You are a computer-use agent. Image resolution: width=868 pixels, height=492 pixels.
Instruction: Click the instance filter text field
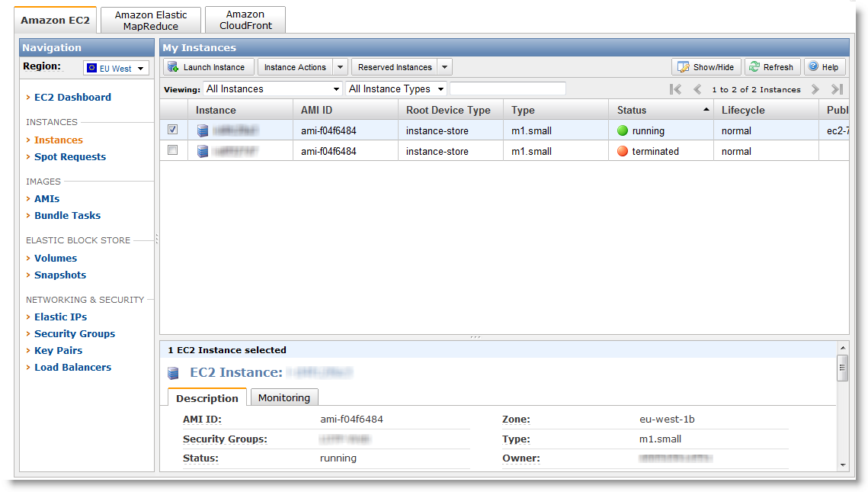pyautogui.click(x=508, y=88)
